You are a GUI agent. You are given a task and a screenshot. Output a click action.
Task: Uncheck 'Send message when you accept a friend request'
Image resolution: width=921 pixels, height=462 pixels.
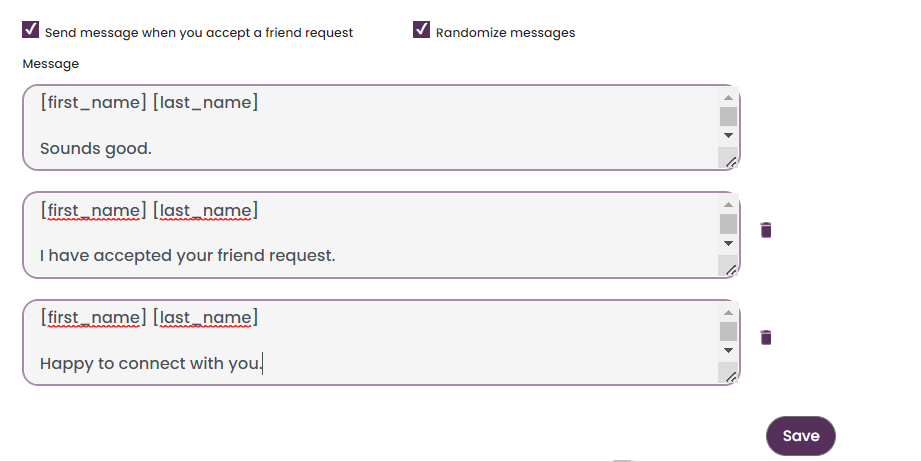point(31,29)
